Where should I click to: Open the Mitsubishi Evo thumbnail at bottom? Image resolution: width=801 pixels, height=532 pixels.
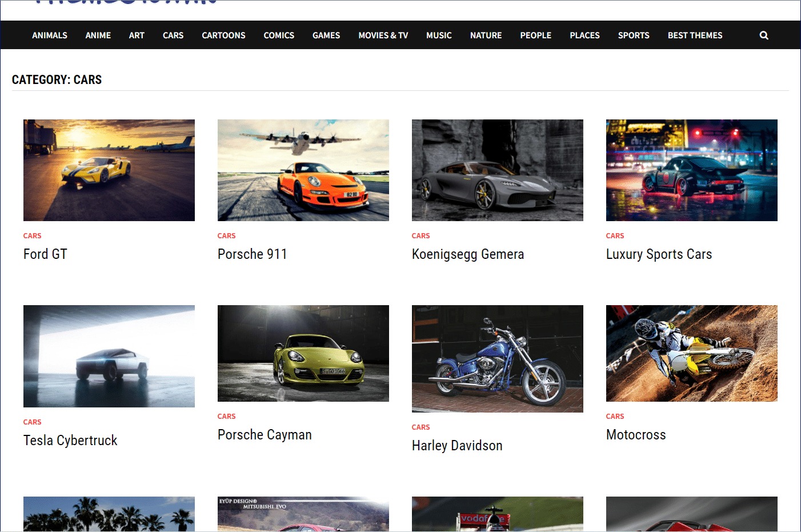point(303,514)
